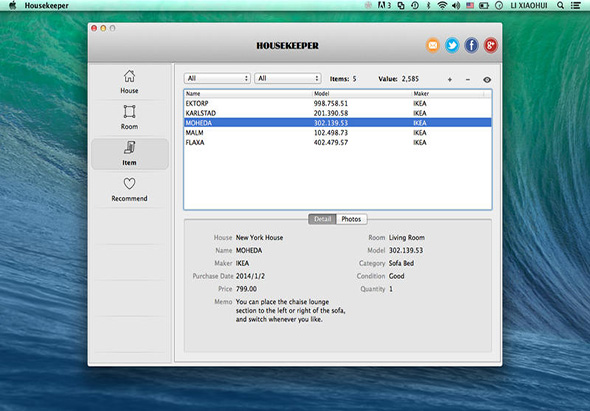Sort by the Model column header

pos(362,93)
